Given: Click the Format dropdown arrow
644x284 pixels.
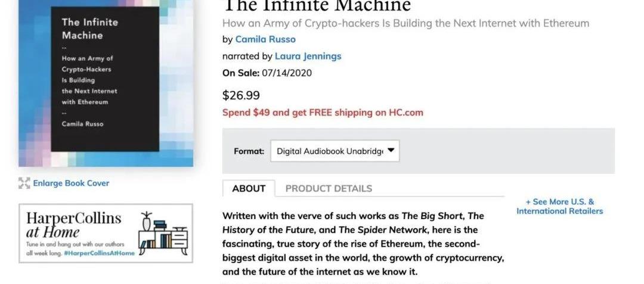Looking at the screenshot, I should point(391,151).
